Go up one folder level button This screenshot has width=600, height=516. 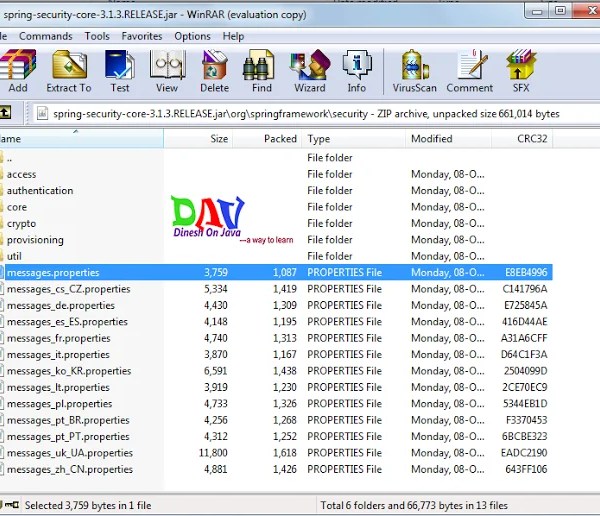pos(5,113)
